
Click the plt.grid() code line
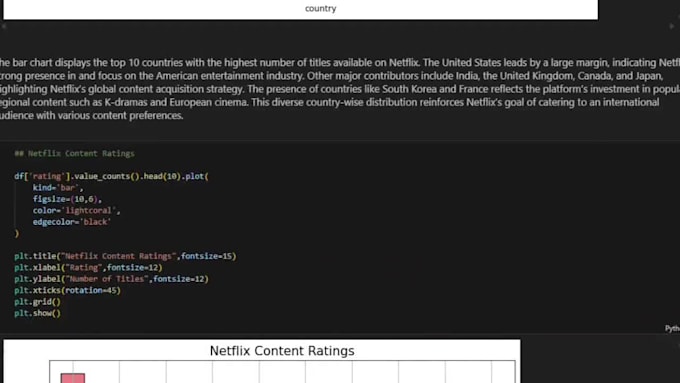(37, 301)
